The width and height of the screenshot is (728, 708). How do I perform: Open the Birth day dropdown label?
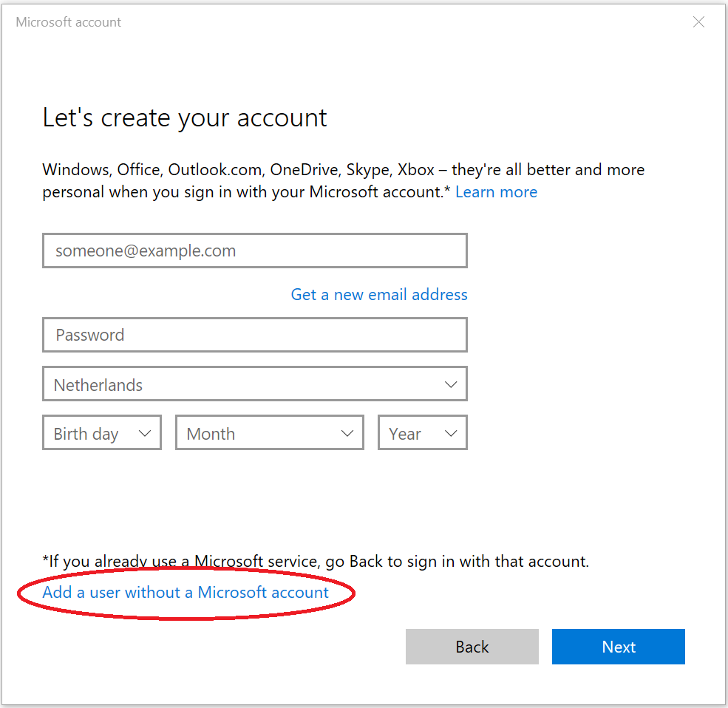(x=86, y=434)
